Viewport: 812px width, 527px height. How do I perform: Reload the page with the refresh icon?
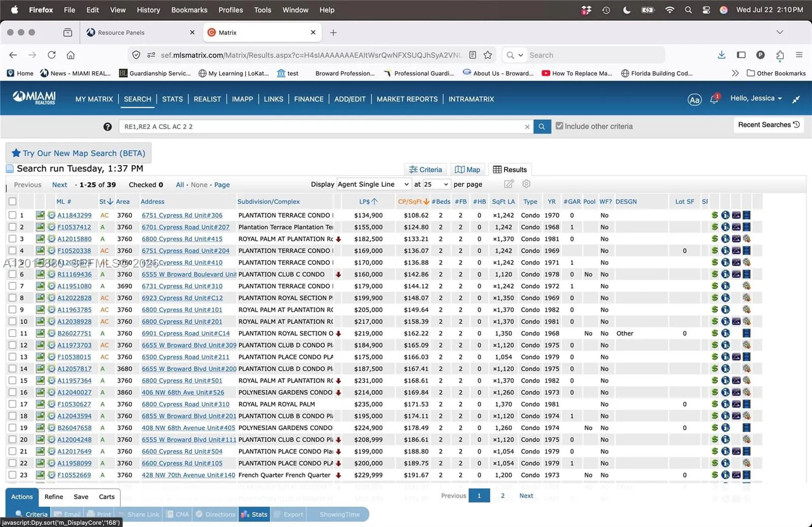coord(52,55)
